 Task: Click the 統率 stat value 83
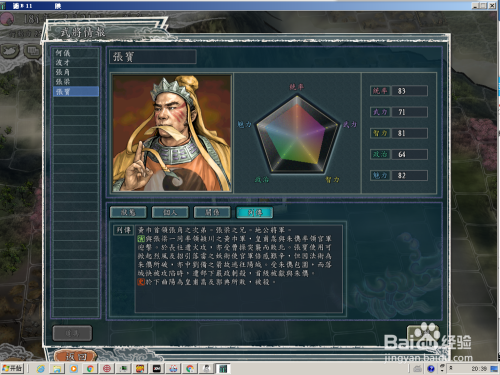pos(410,91)
